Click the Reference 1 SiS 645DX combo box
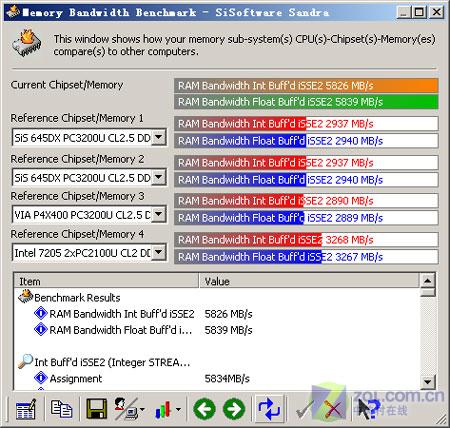The image size is (450, 428). 89,138
